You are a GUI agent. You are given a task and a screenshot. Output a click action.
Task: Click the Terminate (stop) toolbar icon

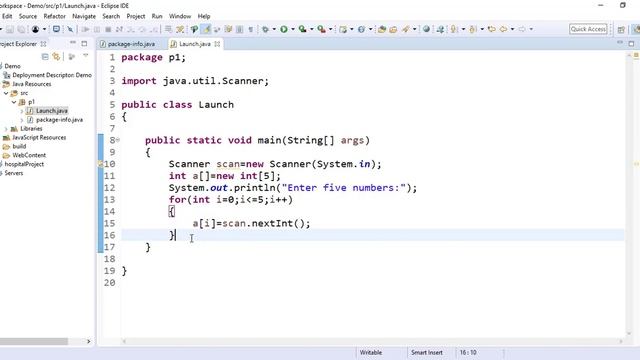(x=108, y=29)
